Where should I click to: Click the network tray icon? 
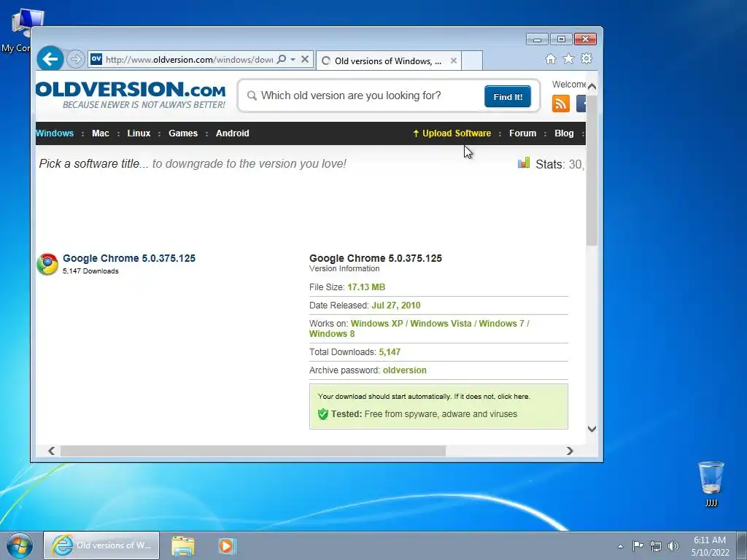tap(656, 546)
